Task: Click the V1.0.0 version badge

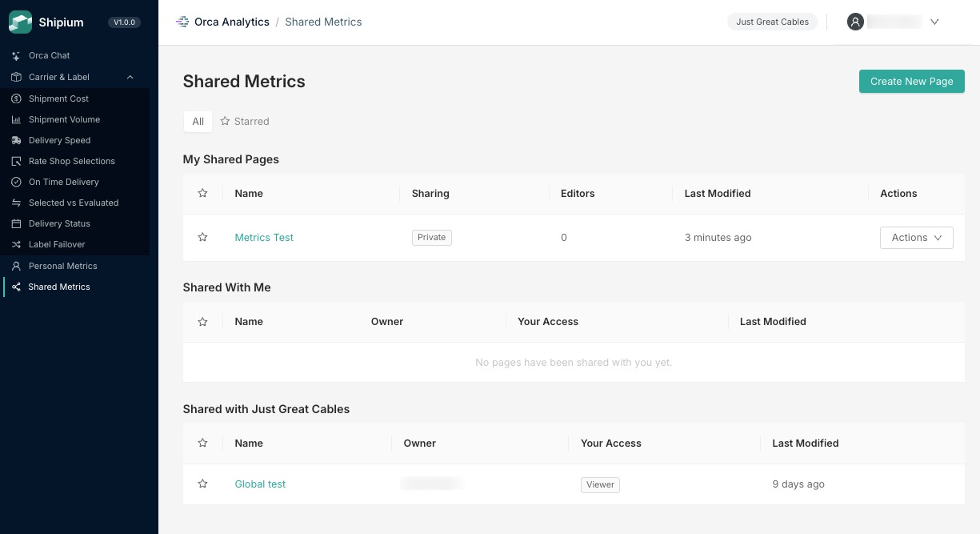Action: coord(124,22)
